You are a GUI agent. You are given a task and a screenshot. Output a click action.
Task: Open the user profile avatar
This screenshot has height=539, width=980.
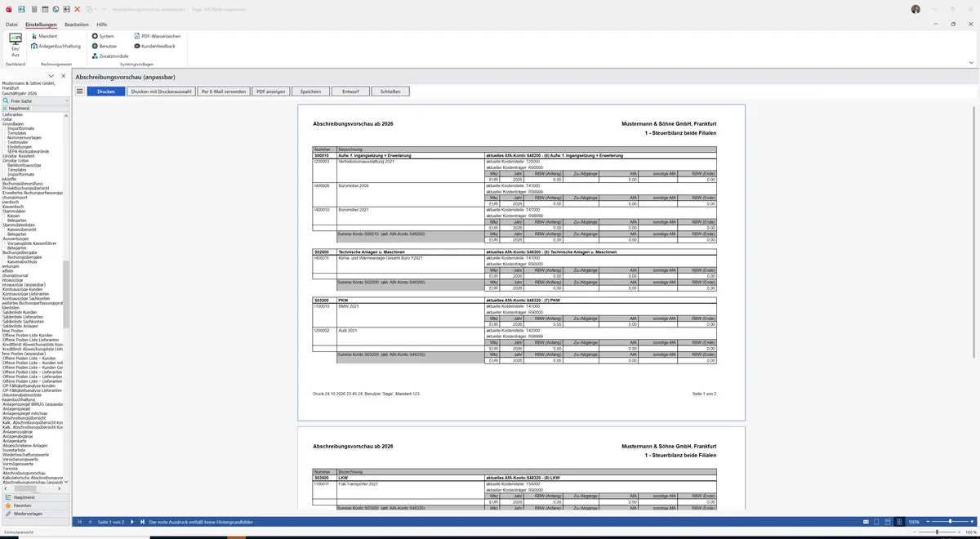click(915, 9)
